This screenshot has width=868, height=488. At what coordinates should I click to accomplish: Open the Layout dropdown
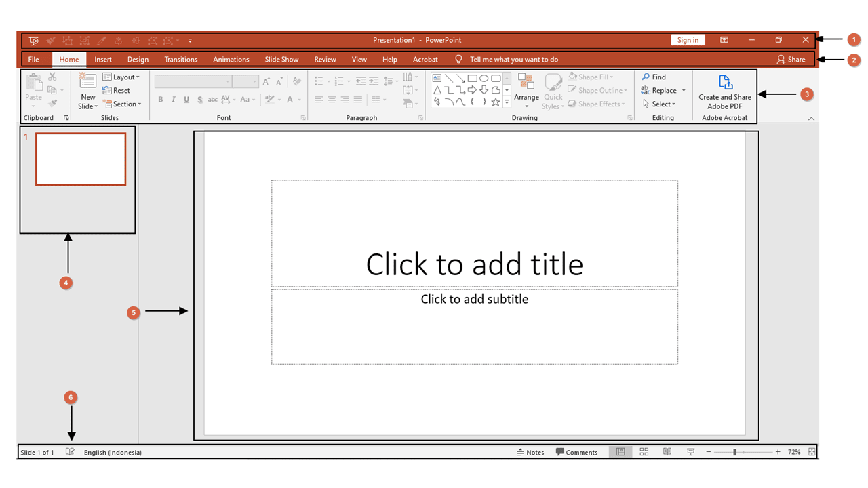[x=122, y=77]
